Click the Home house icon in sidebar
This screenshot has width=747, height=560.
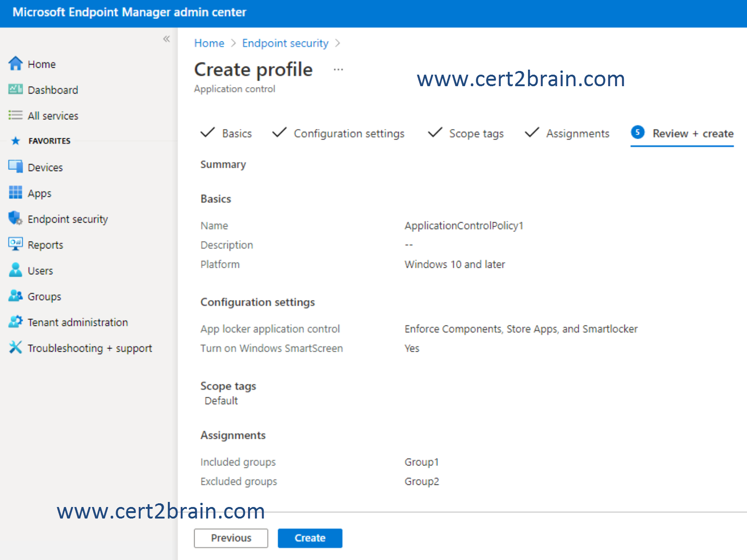point(16,64)
